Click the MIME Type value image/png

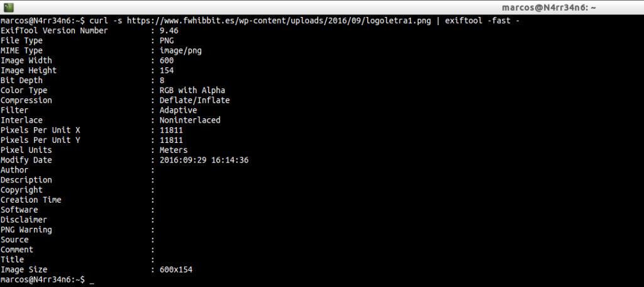click(180, 50)
